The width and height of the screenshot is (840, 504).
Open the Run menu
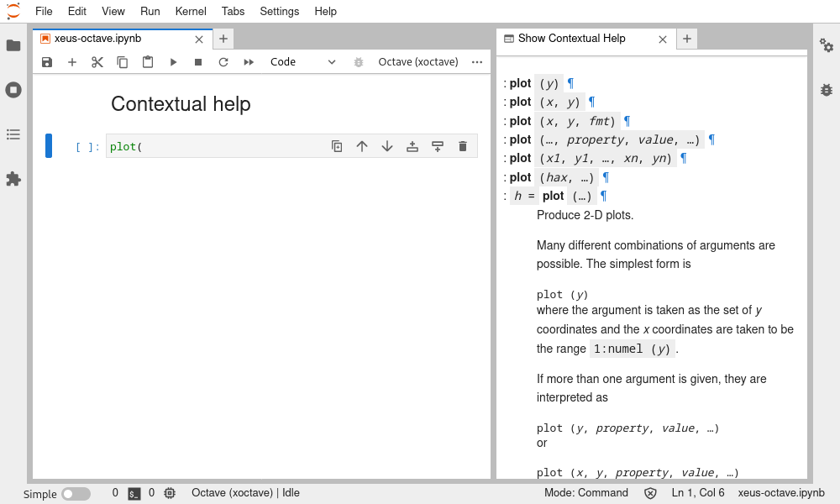tap(150, 11)
